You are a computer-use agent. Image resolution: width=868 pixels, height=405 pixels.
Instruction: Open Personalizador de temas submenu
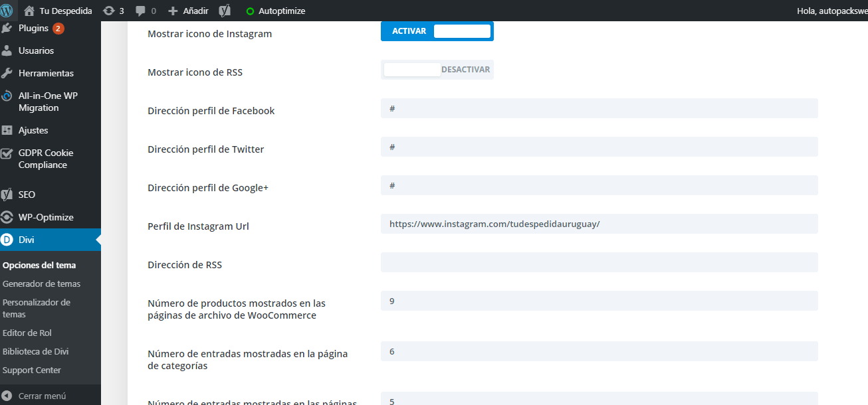tap(37, 308)
